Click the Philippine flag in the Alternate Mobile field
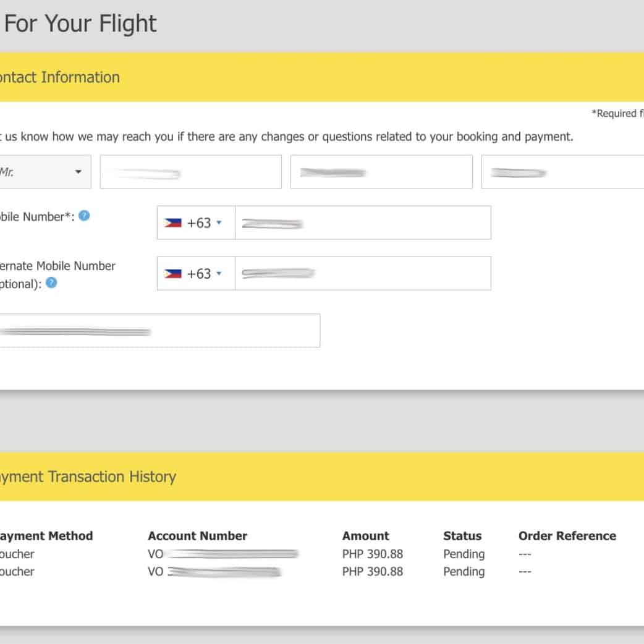 tap(172, 273)
